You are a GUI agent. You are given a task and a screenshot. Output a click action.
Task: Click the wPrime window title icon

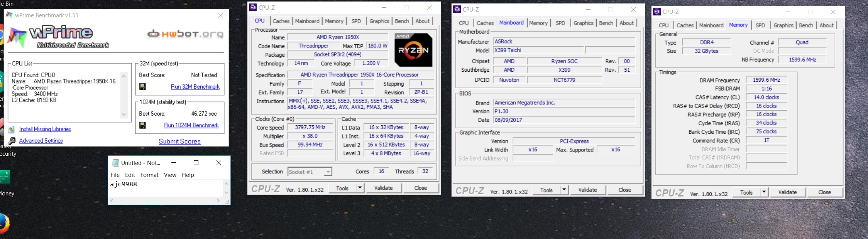coord(9,15)
